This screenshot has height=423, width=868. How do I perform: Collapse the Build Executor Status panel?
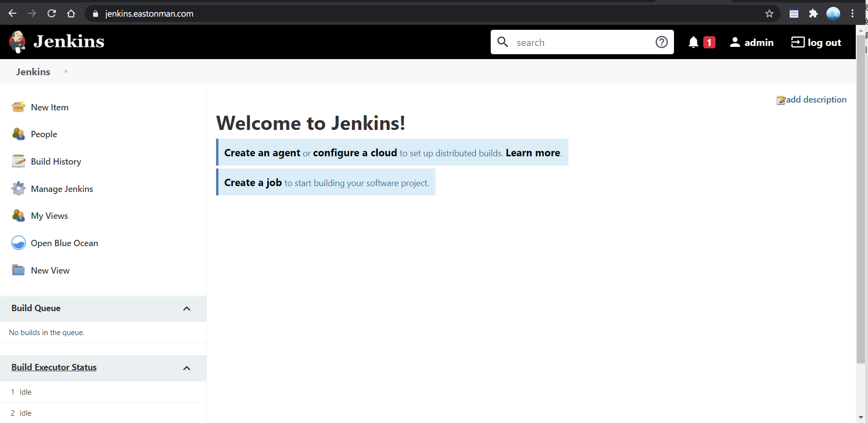[186, 368]
